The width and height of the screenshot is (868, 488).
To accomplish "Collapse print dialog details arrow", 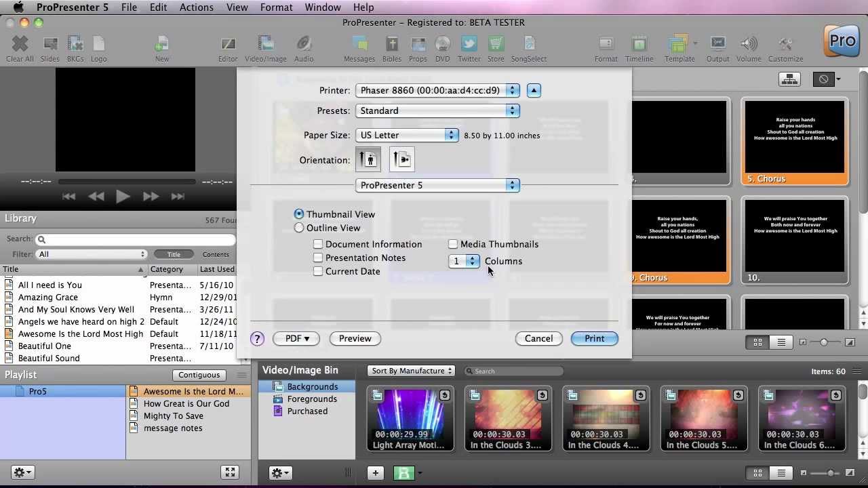I will 534,90.
